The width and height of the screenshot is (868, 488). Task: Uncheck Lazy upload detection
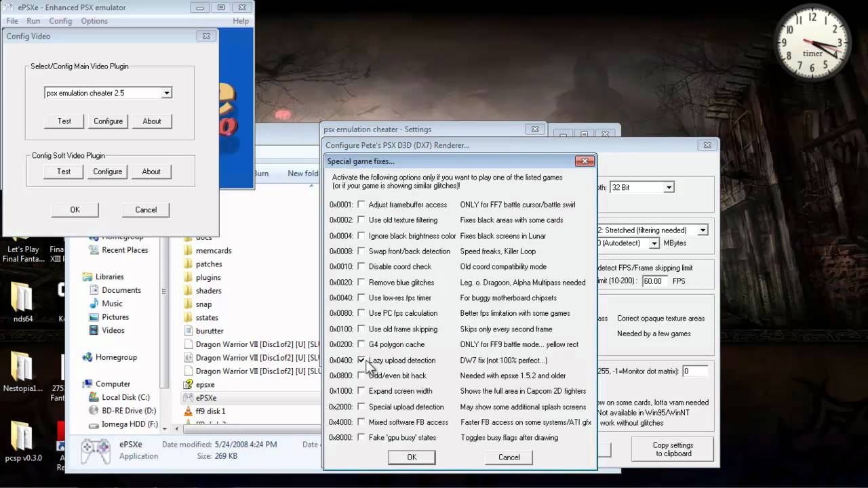tap(361, 360)
